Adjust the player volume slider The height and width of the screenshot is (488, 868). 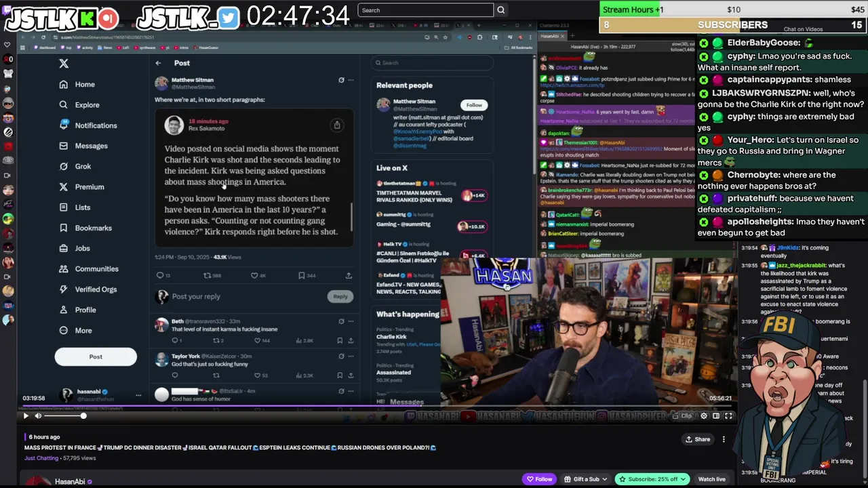(64, 415)
